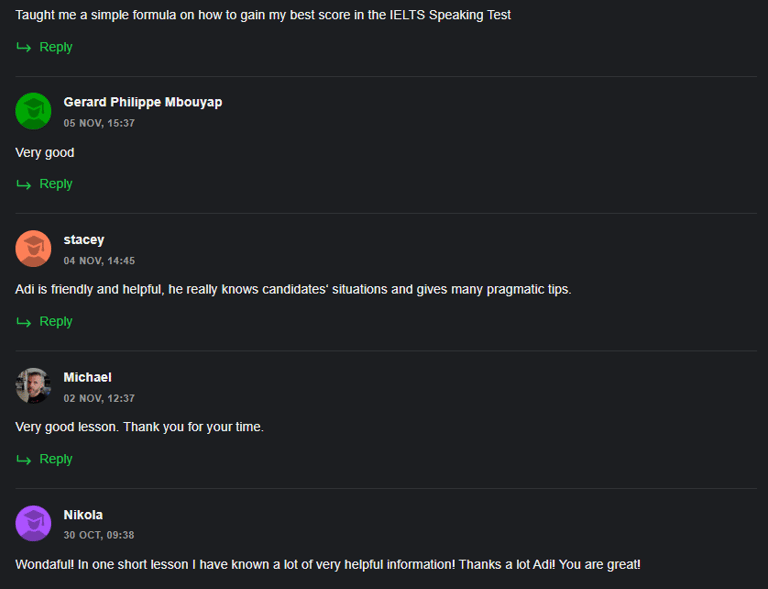The image size is (768, 589).
Task: Open Michael's profile photo
Action: coord(33,386)
